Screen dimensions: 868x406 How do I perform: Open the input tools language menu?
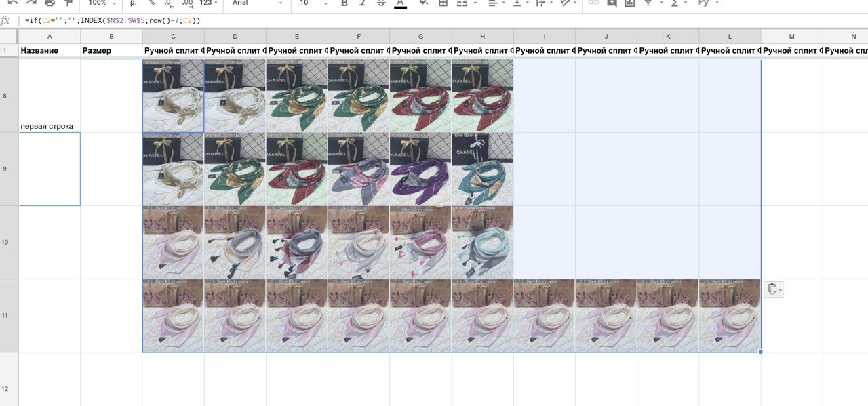707,3
